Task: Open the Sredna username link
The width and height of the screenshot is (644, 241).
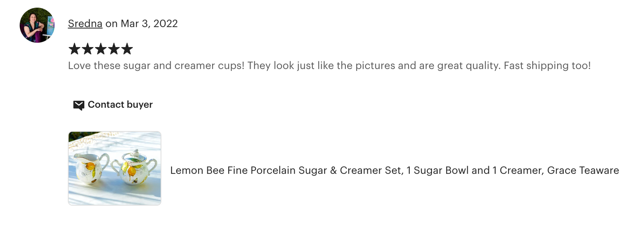Action: (x=85, y=24)
